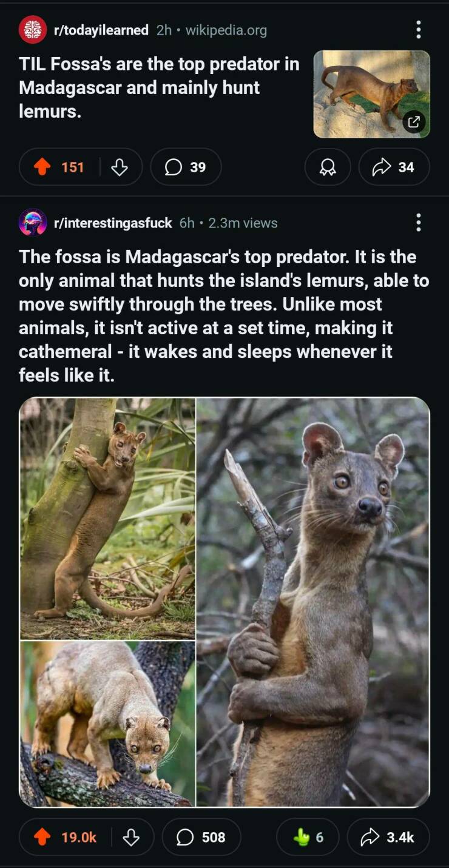Open the fossa holding branch photo

[312, 602]
